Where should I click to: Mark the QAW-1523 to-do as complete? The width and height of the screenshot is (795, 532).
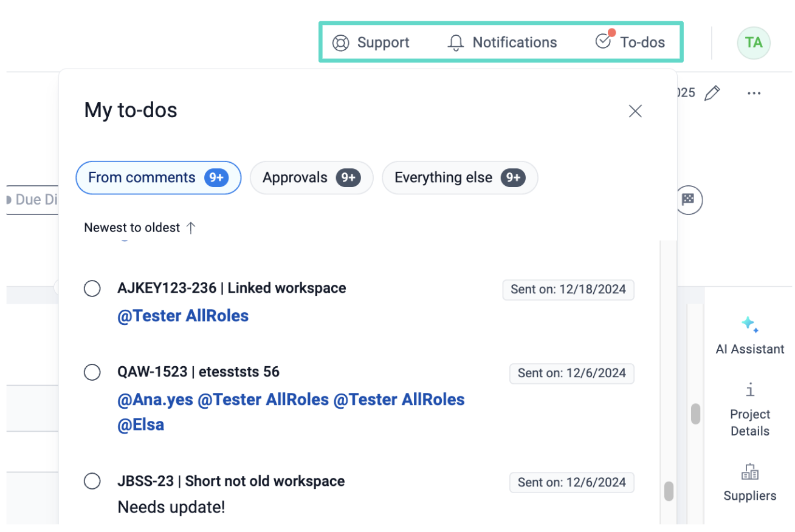coord(92,372)
